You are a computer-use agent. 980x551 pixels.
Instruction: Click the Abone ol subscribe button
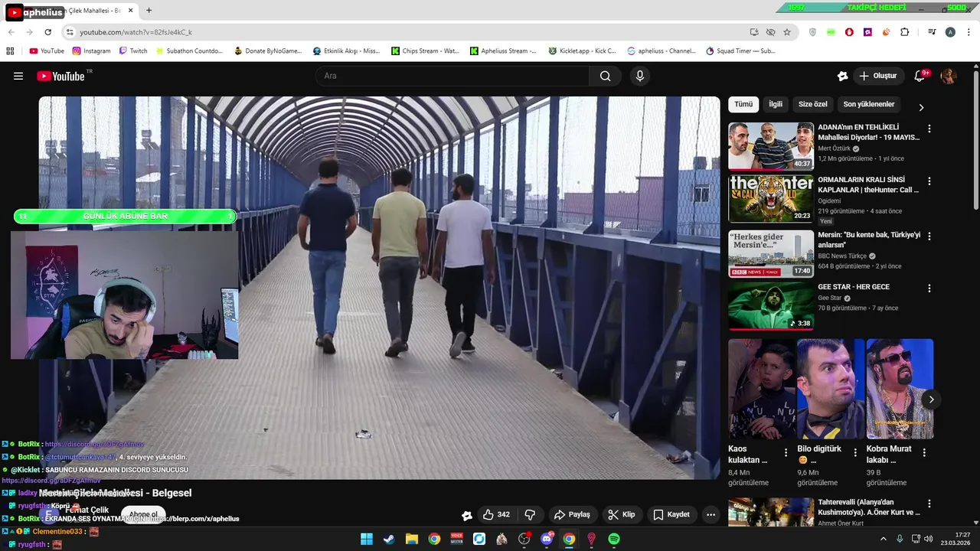coord(143,515)
